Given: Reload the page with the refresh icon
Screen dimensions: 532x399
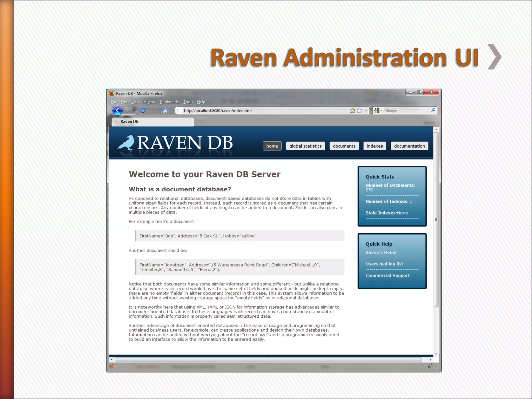Looking at the screenshot, I should [x=143, y=110].
